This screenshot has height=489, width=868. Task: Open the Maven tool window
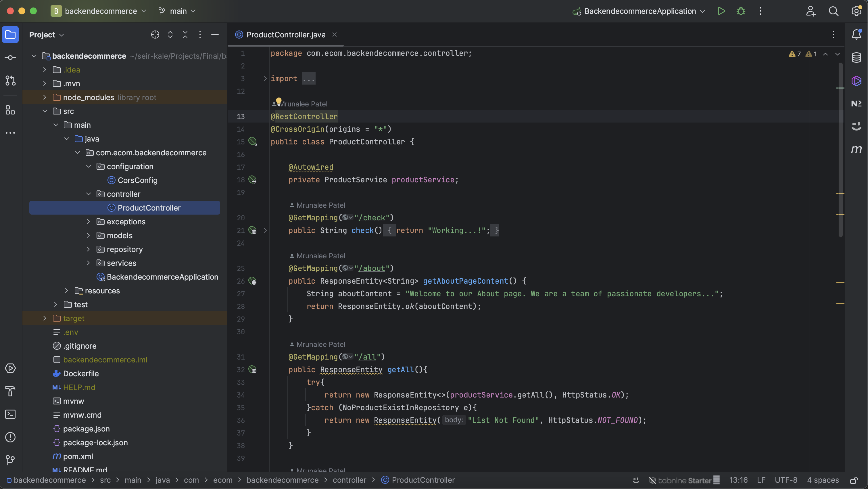(x=856, y=149)
